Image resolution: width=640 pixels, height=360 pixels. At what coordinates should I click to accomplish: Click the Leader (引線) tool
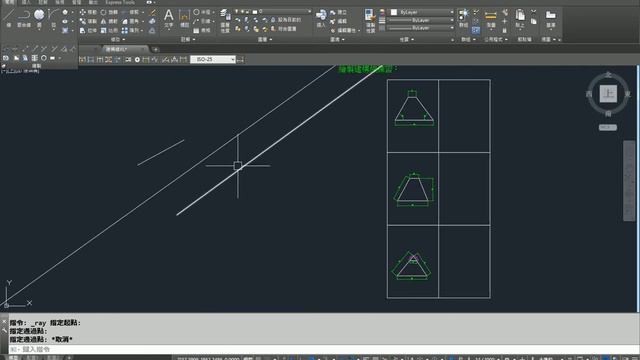tap(202, 21)
